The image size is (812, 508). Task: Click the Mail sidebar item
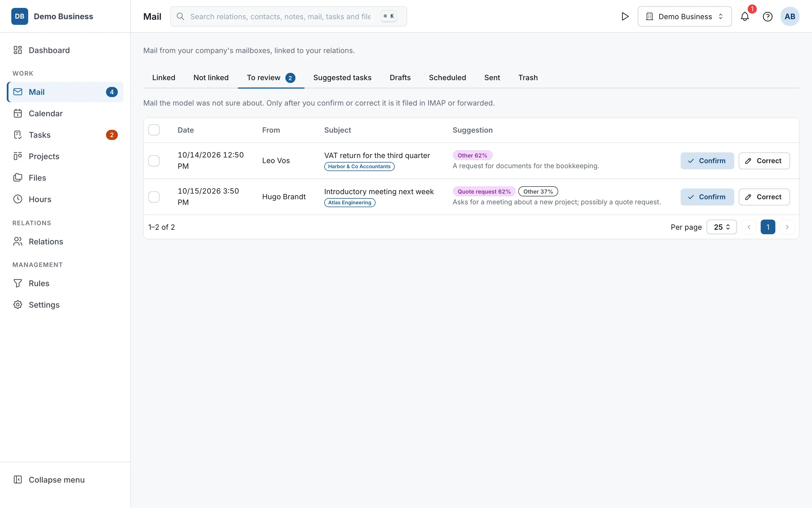coord(65,92)
